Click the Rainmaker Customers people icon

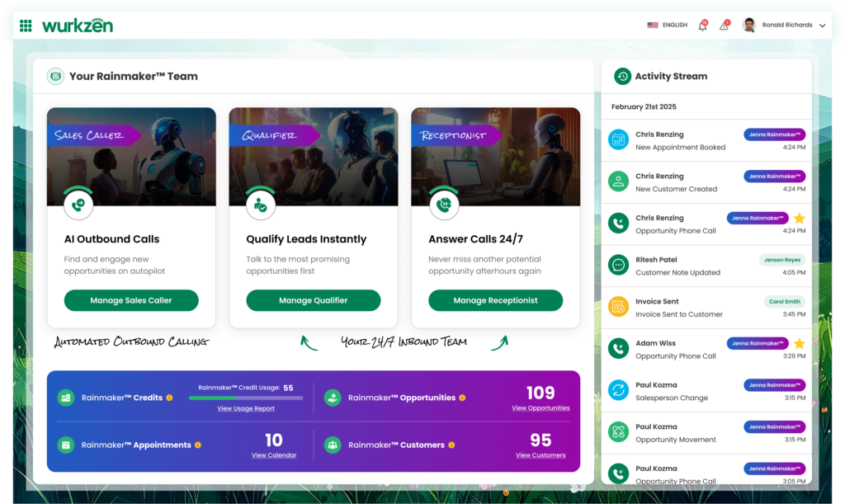333,445
